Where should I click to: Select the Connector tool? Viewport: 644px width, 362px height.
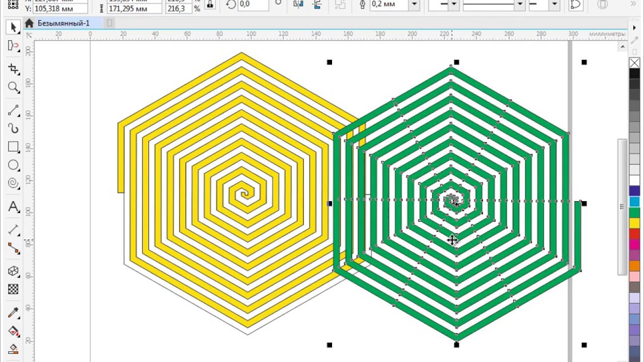pos(14,248)
